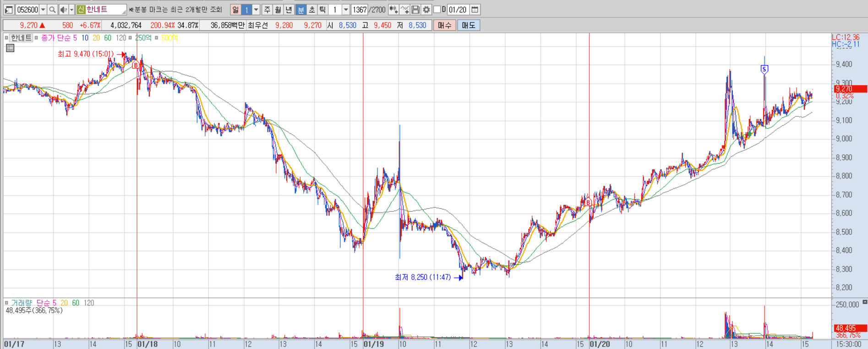Image resolution: width=868 pixels, height=349 pixels.
Task: Toggle the square before 250억 legend
Action: [x=131, y=38]
